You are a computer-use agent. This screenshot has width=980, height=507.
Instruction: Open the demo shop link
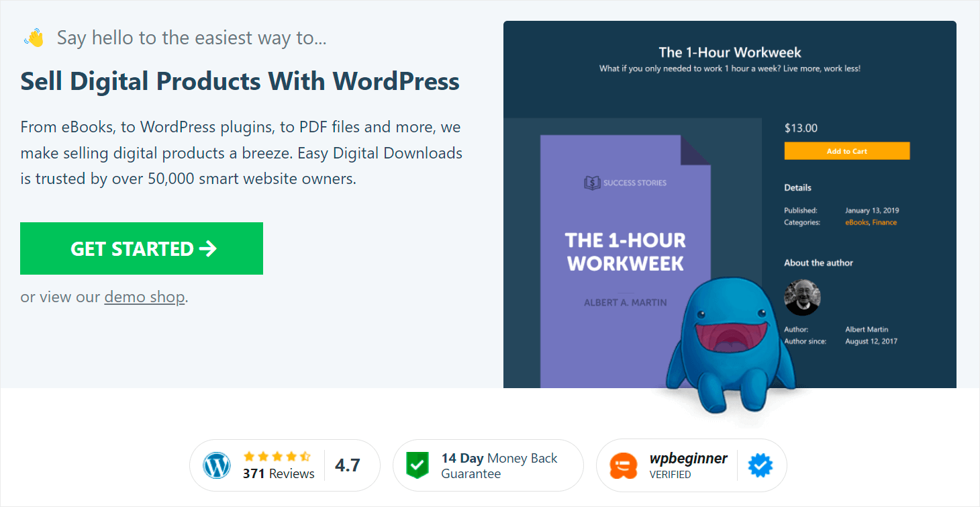[x=144, y=297]
